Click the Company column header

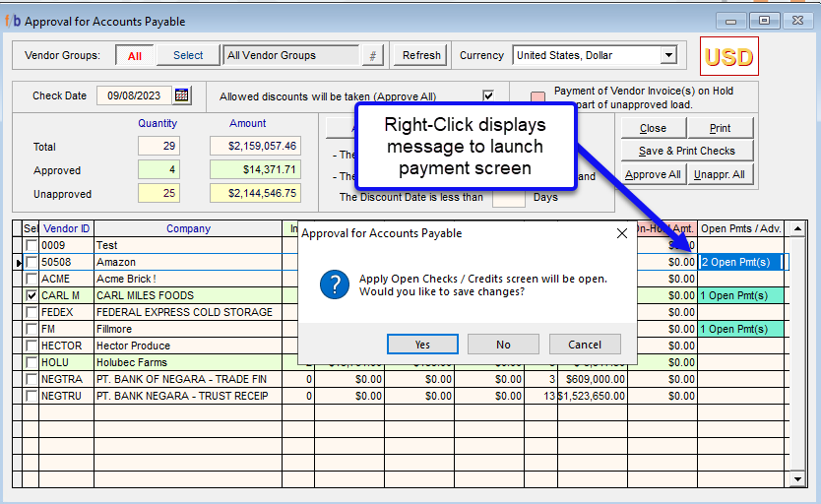pos(187,228)
